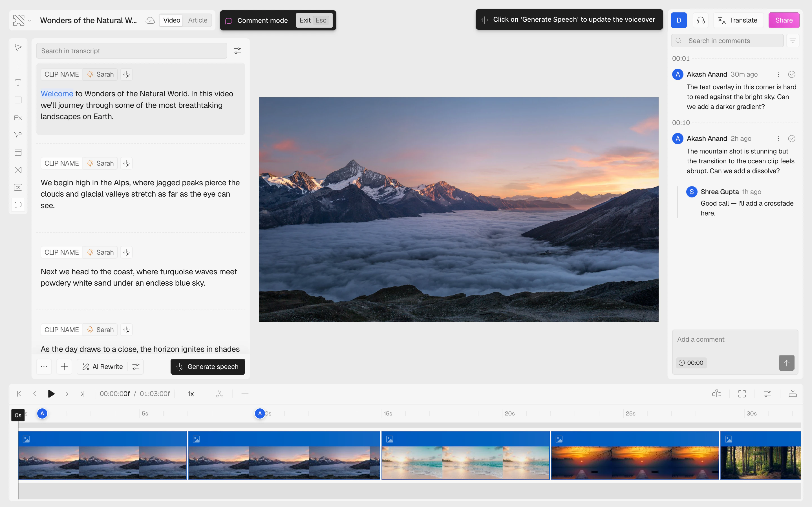Select the Text tool in left sidebar
Screen dimensions: 812x507
(18, 83)
